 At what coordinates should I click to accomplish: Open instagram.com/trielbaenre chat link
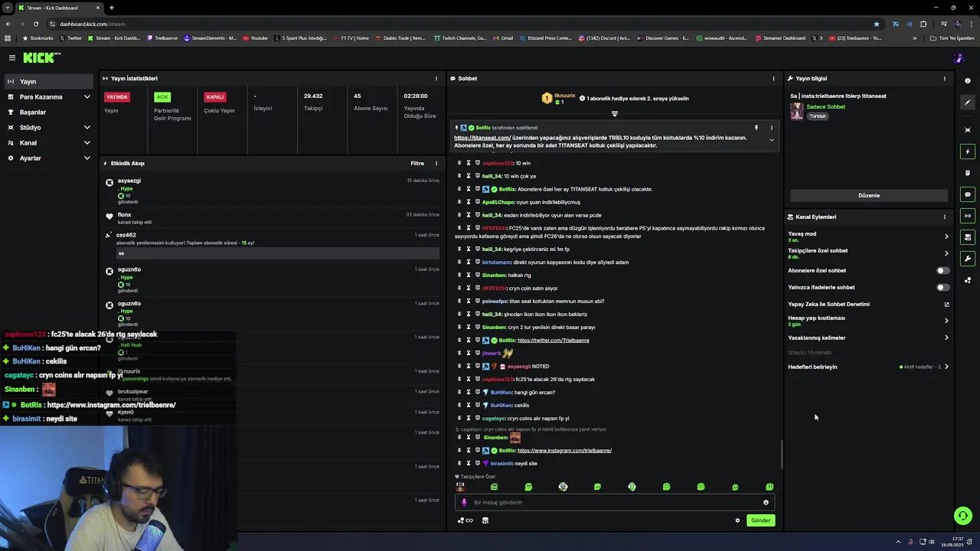click(564, 450)
